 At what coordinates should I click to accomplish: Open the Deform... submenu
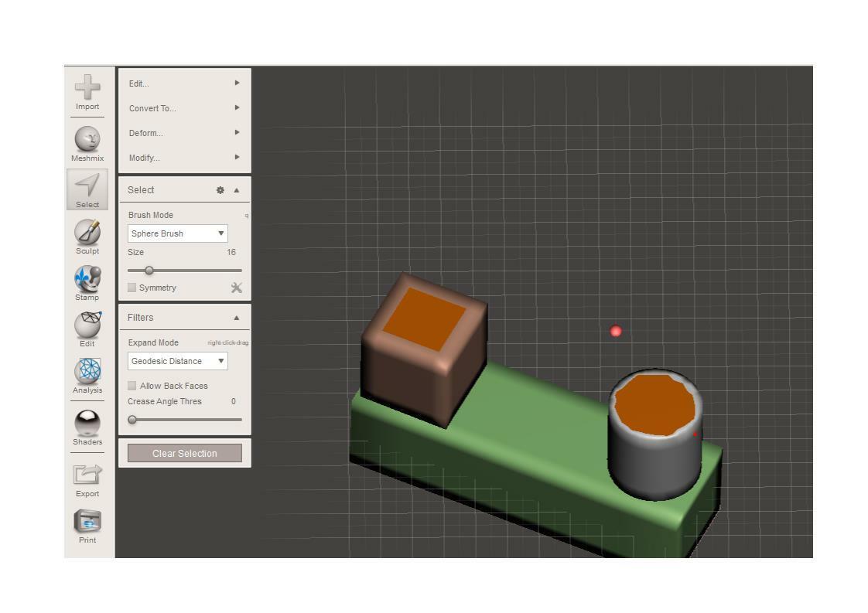[x=184, y=133]
